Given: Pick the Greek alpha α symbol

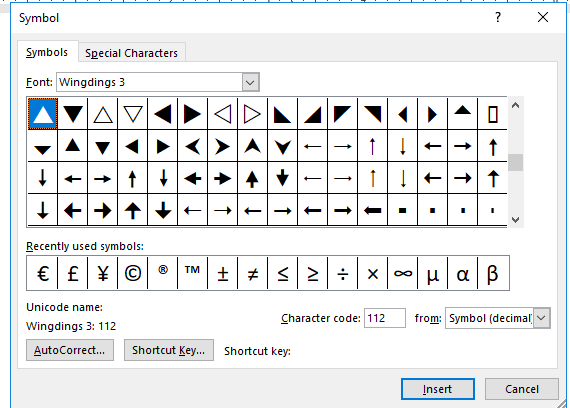Looking at the screenshot, I should pos(462,273).
